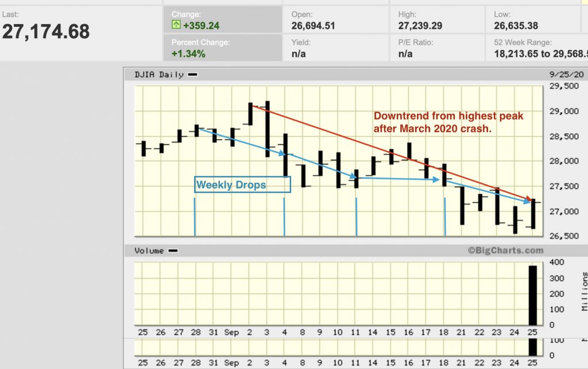588x369 pixels.
Task: Click the Open value 26,694.51
Action: point(313,25)
